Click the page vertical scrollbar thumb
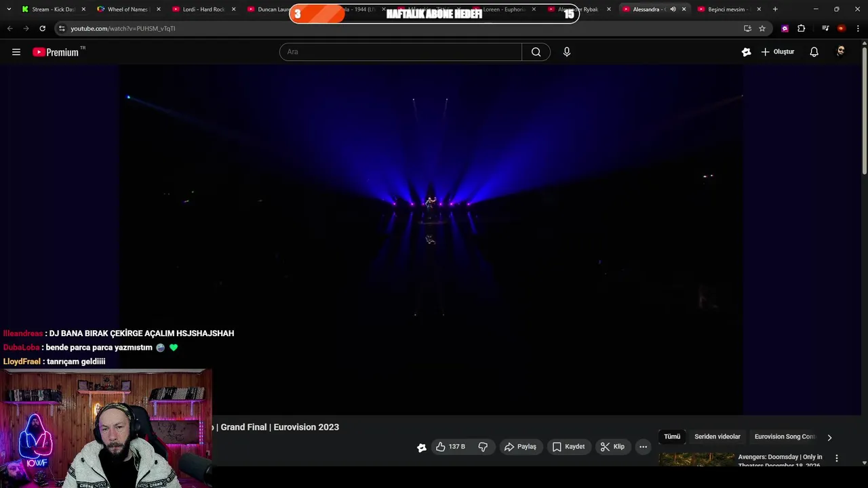 pos(864,112)
